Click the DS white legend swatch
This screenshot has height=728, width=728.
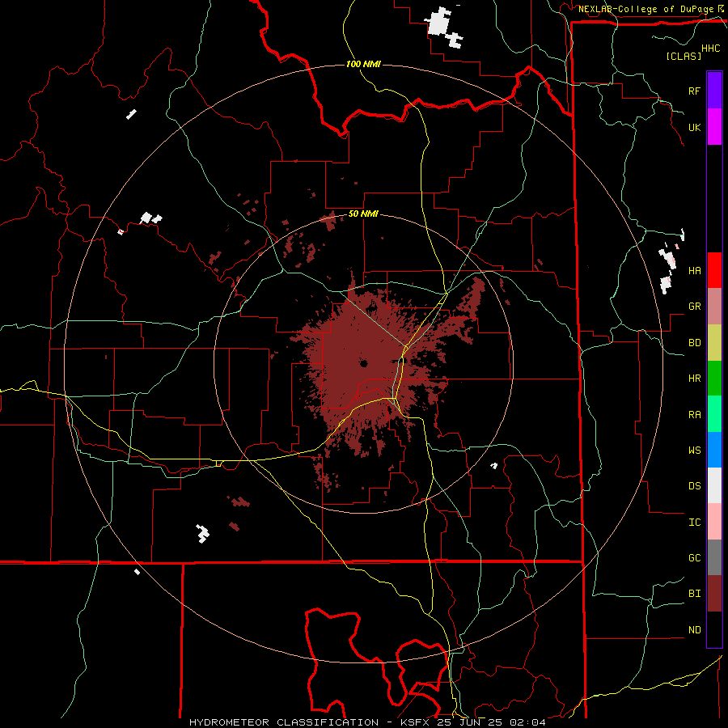coord(714,485)
